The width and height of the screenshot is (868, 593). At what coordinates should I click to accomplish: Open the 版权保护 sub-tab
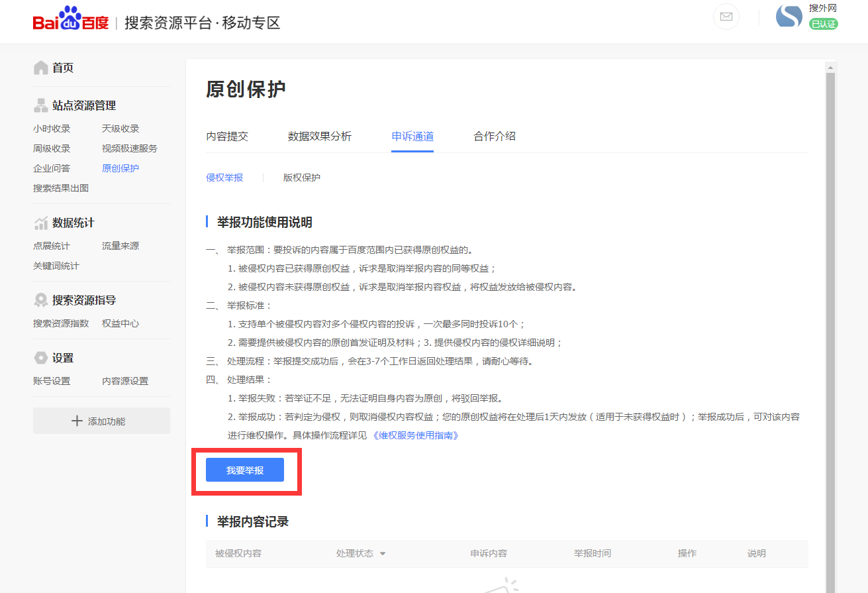[301, 177]
